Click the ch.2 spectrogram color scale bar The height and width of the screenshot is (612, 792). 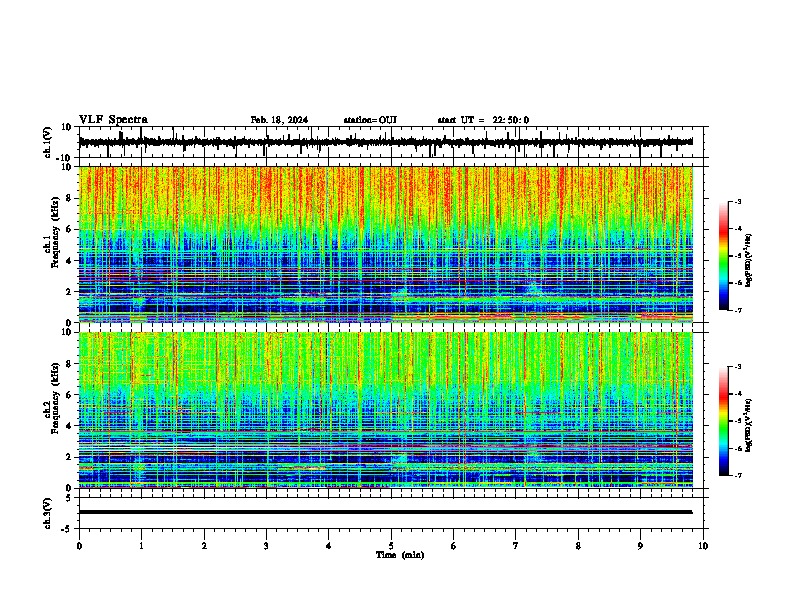[x=723, y=421]
